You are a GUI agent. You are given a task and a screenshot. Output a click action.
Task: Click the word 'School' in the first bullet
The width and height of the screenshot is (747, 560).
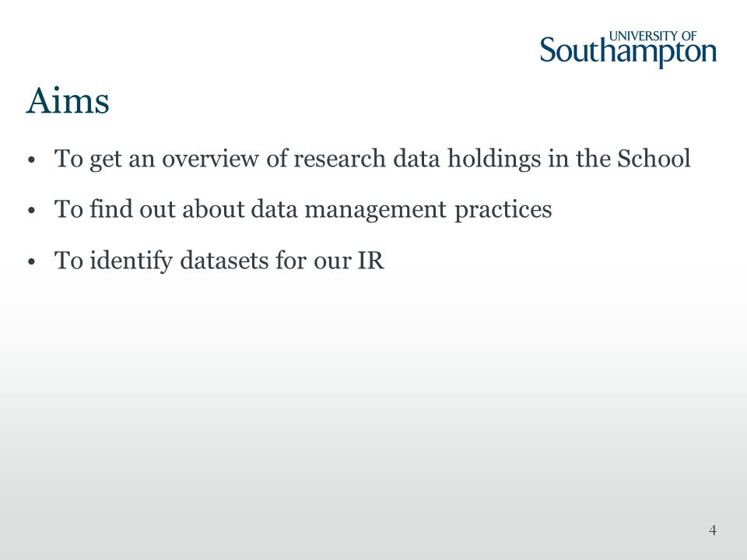point(654,158)
